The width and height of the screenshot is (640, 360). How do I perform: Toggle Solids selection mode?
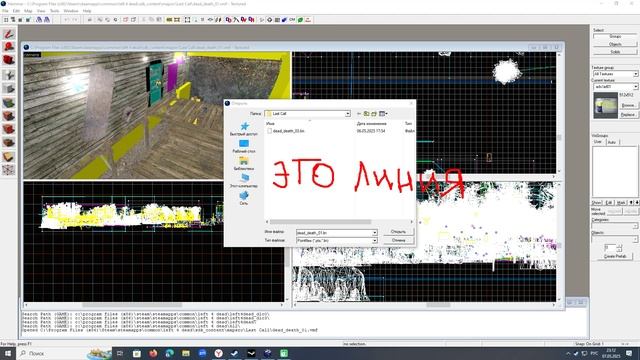tap(615, 52)
